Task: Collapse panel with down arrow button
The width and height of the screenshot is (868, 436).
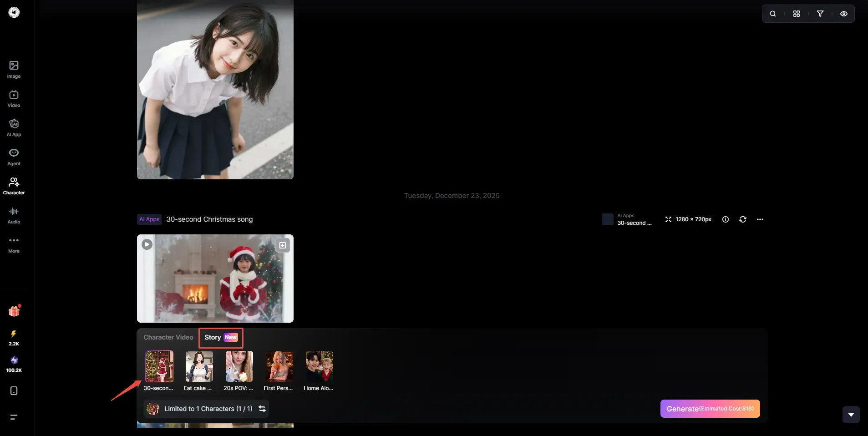Action: (851, 415)
